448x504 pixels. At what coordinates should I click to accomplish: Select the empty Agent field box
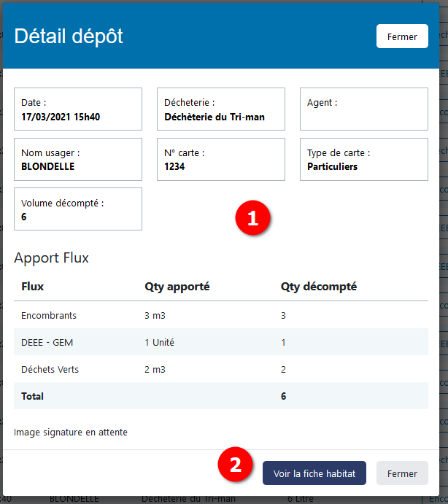click(x=364, y=109)
